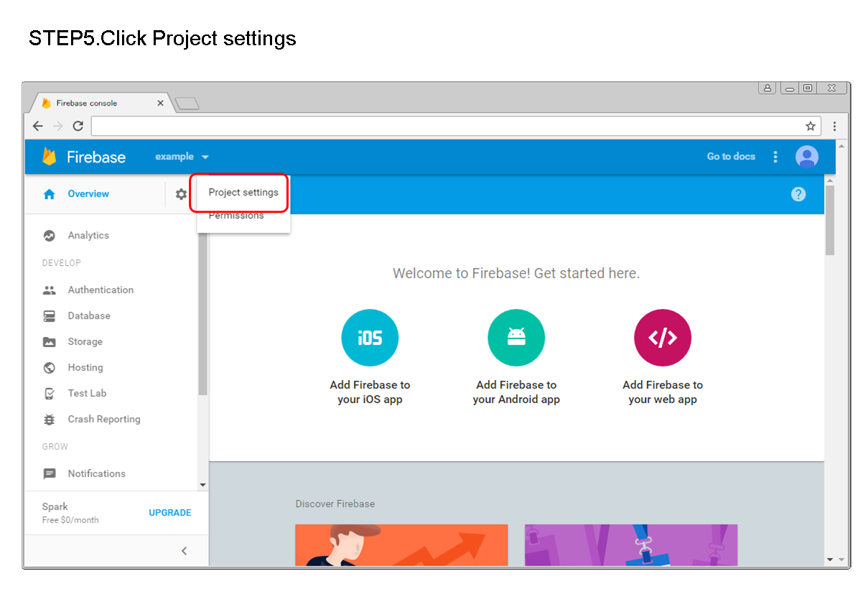Click the UPGRADE plan button
This screenshot has height=597, width=868.
(x=169, y=513)
